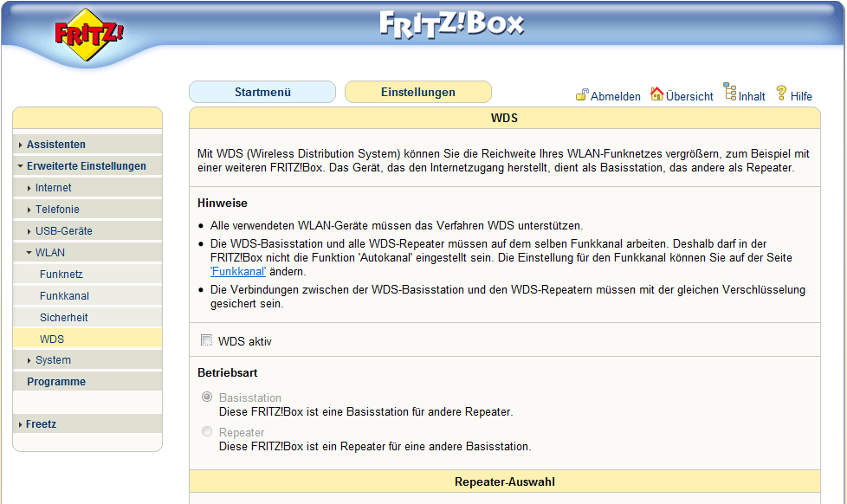The height and width of the screenshot is (504, 847).
Task: Click the Abmelden lock icon
Action: (x=582, y=95)
